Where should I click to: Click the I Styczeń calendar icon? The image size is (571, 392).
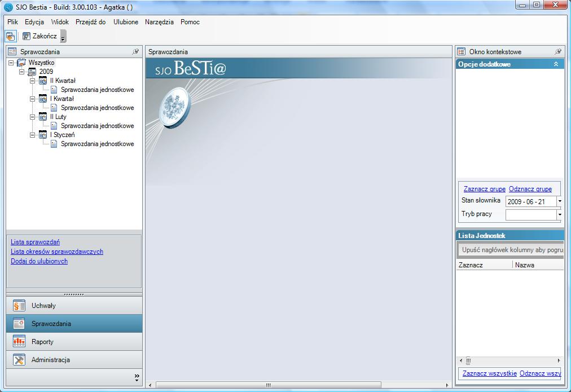click(x=43, y=135)
